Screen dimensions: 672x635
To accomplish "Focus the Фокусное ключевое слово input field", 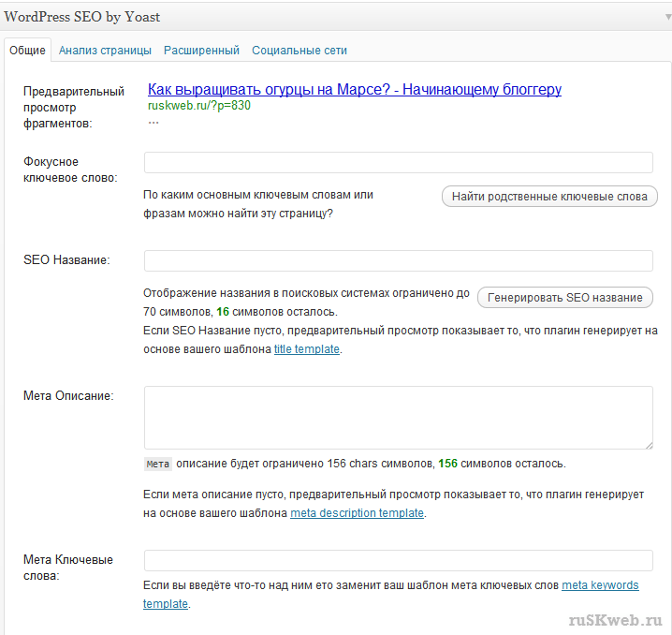I will tap(398, 163).
